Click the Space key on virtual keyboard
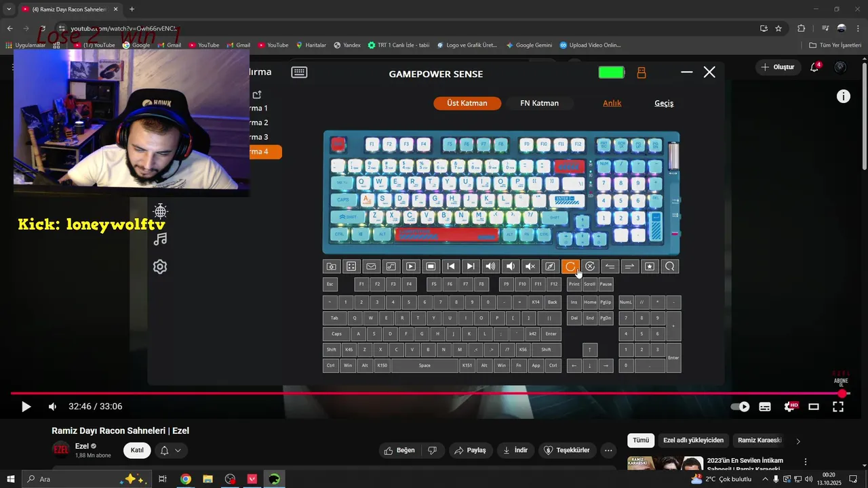Image resolution: width=868 pixels, height=488 pixels. tap(425, 365)
